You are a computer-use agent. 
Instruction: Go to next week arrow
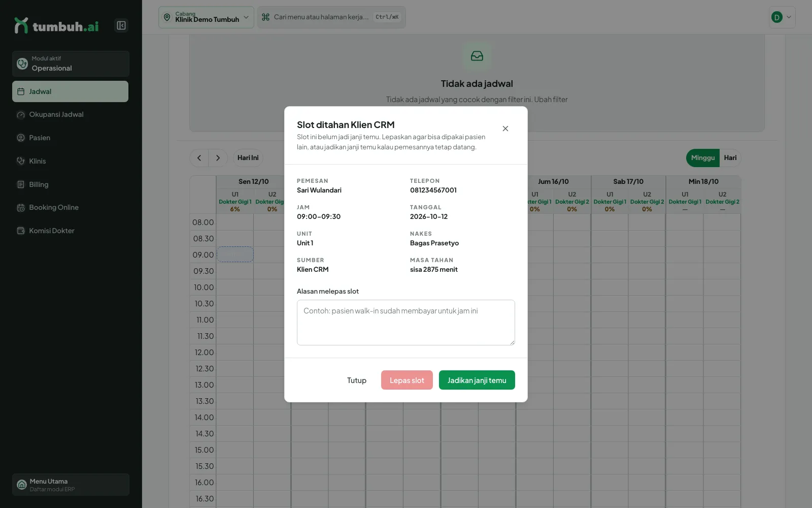[x=218, y=158]
